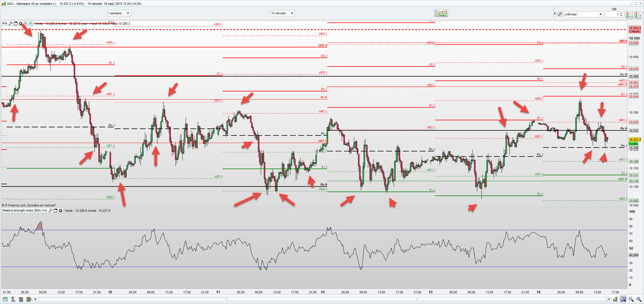Open Prix price settings wrench
Screen dimensions: 644x304
pos(10,24)
